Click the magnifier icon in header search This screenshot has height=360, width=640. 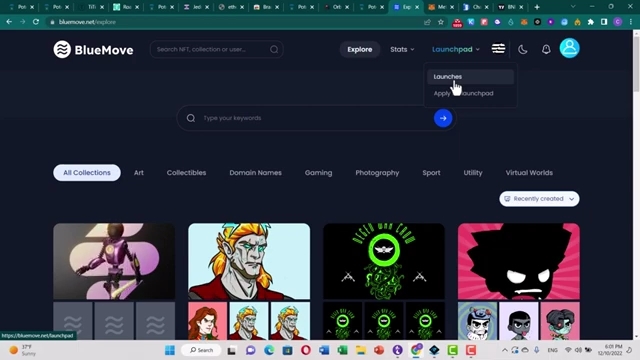point(274,49)
